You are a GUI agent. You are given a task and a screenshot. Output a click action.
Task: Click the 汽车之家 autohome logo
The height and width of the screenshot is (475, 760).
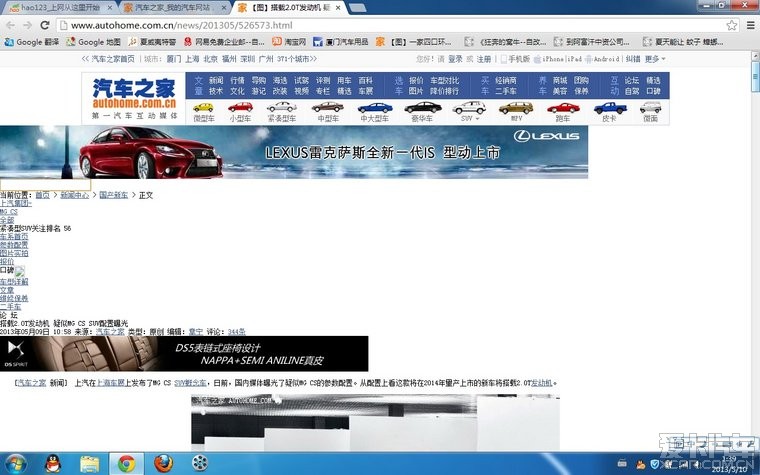134,98
